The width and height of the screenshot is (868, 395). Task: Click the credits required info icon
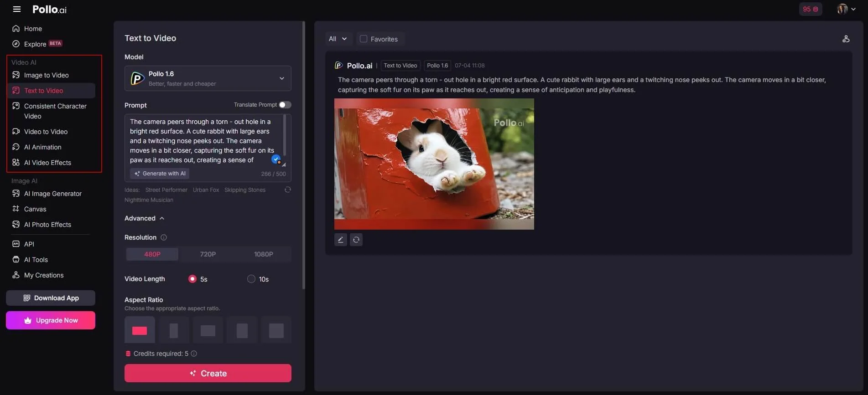194,354
